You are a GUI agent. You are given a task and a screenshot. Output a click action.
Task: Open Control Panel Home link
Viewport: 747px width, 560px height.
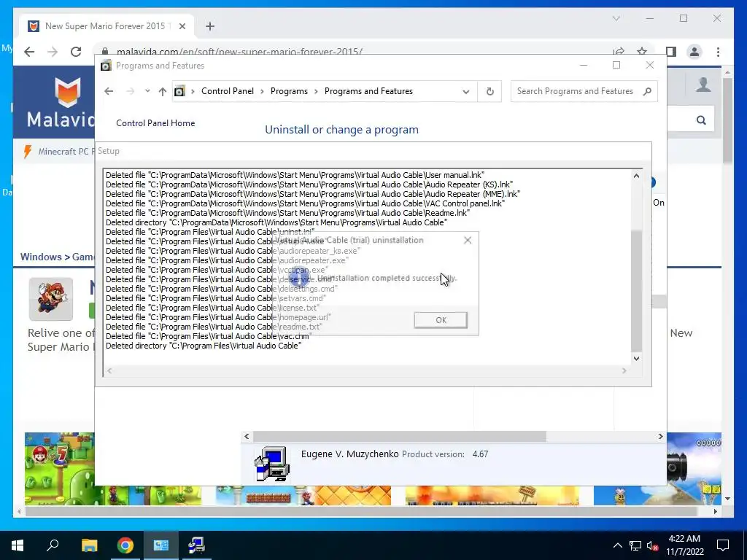point(155,122)
